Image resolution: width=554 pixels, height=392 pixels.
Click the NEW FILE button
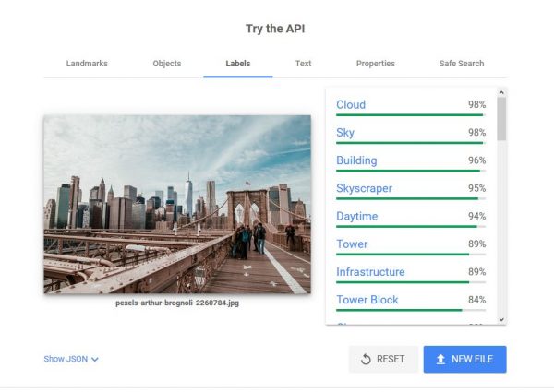point(465,359)
